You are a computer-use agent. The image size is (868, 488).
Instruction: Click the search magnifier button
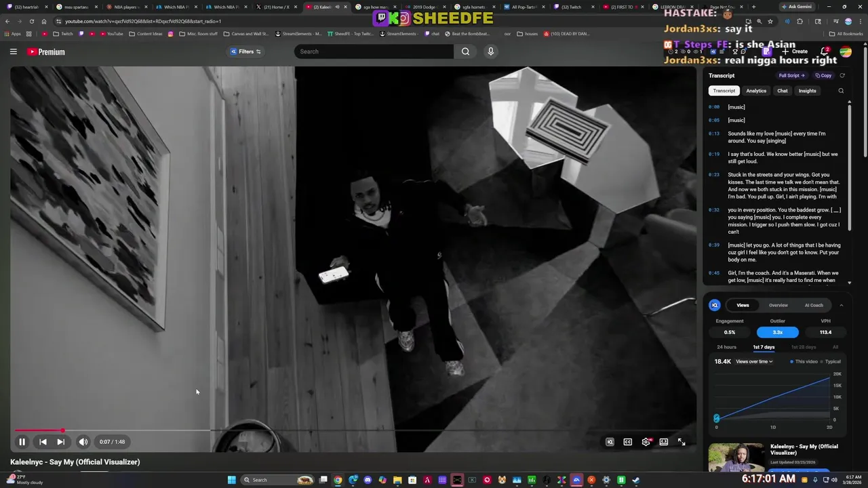[x=465, y=52]
